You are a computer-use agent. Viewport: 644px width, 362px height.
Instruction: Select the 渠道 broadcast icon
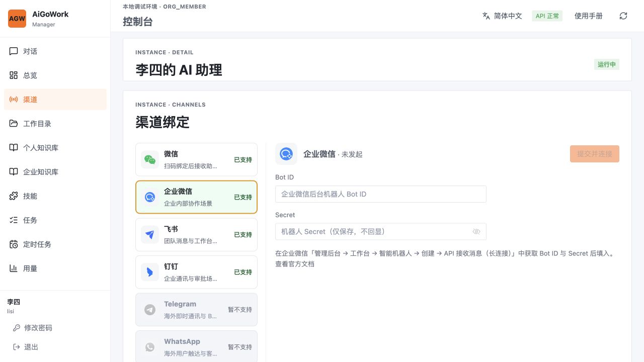(x=14, y=100)
